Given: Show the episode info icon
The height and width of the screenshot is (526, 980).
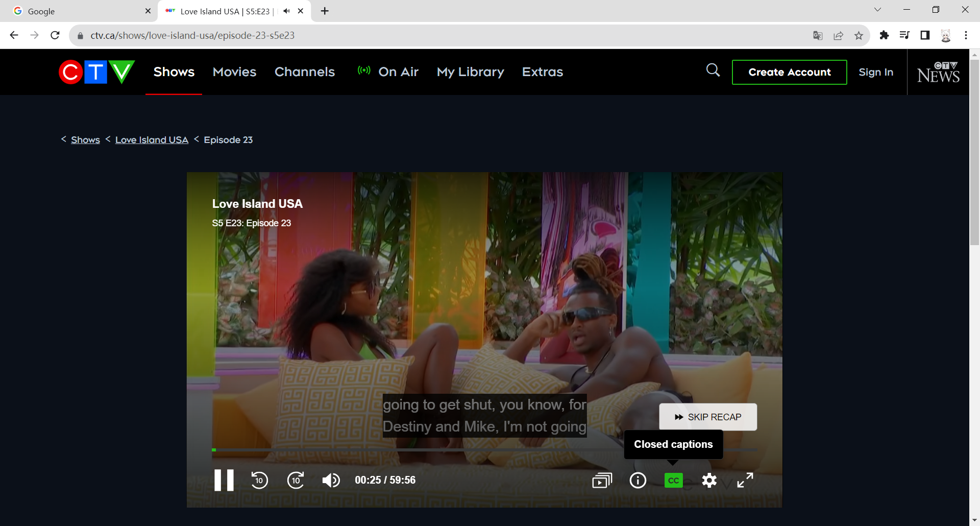Looking at the screenshot, I should [638, 481].
